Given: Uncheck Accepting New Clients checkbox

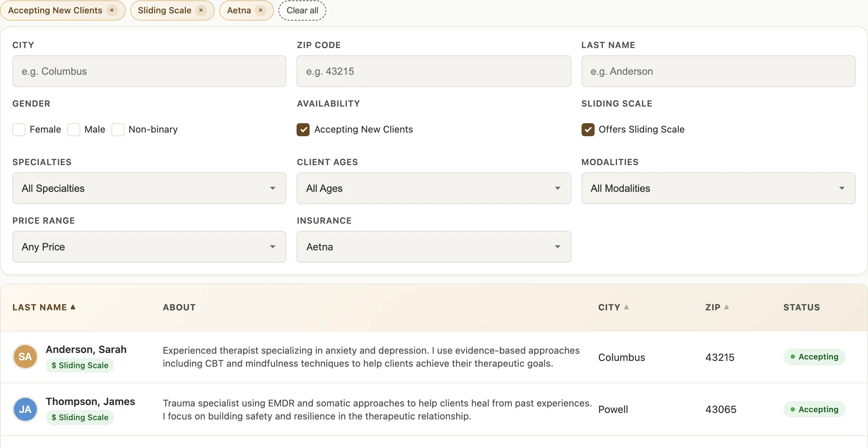Looking at the screenshot, I should [303, 129].
